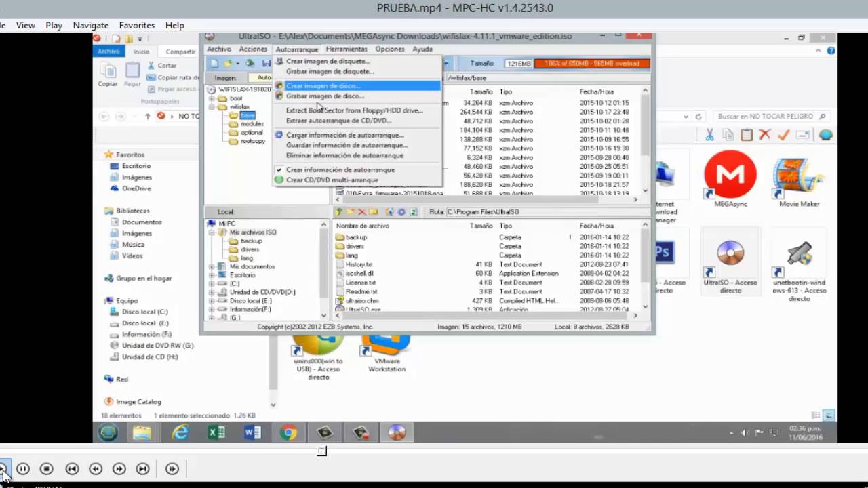This screenshot has height=488, width=868.
Task: Pause playback in MPC-HC
Action: coord(23,468)
